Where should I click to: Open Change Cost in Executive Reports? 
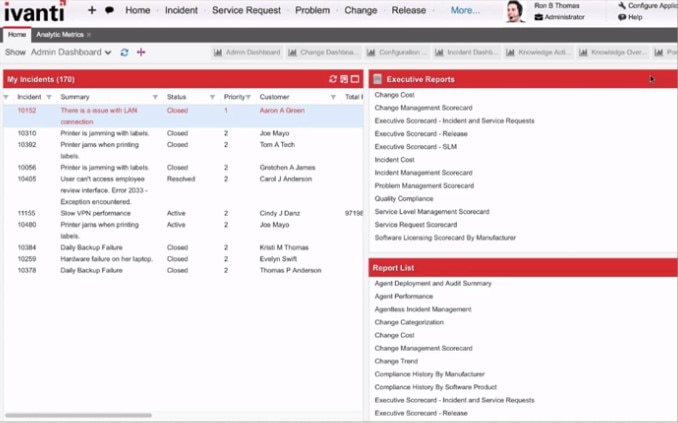(x=394, y=95)
